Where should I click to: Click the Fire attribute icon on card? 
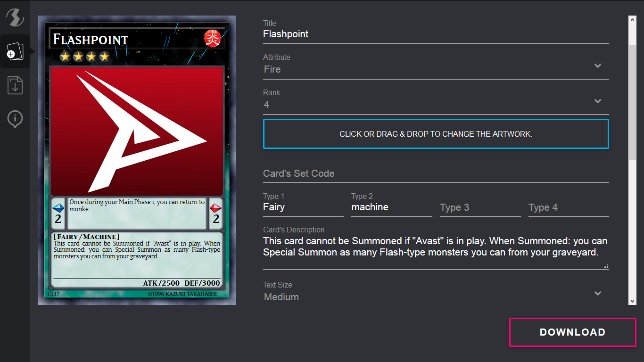pos(212,38)
